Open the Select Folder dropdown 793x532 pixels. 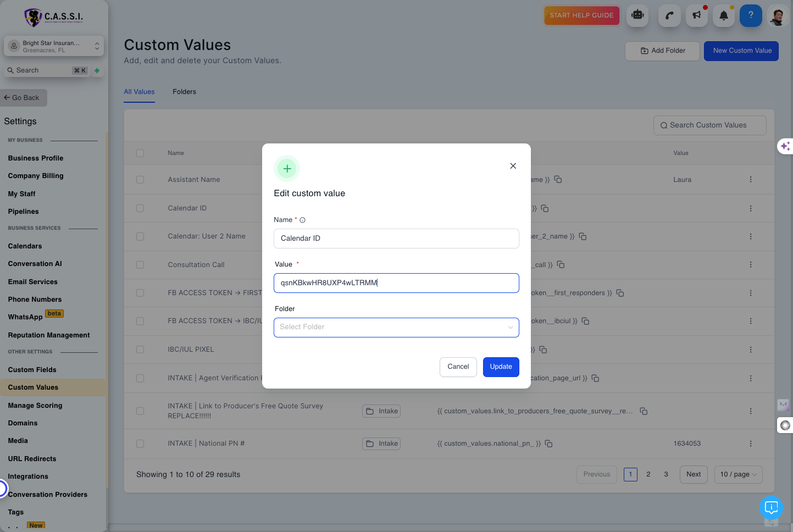[396, 328]
